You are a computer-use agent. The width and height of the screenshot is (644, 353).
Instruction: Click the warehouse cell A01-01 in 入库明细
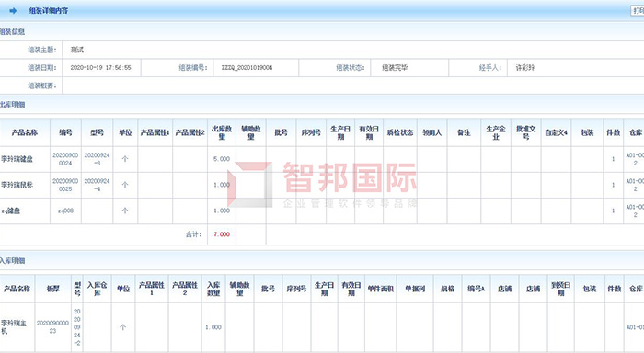point(635,327)
